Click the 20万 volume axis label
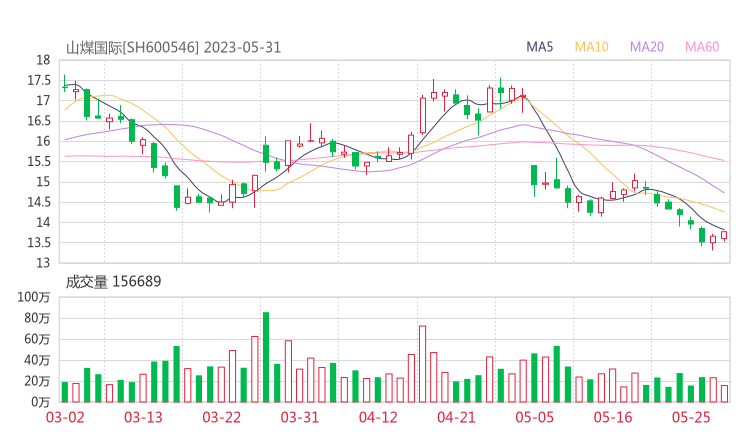740x440 pixels. (37, 381)
